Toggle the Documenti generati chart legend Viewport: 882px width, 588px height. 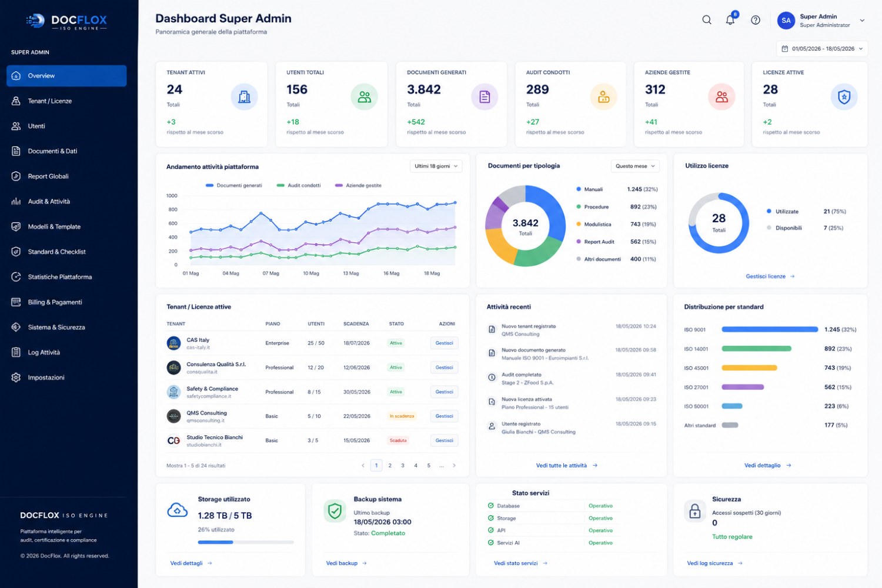coord(234,185)
